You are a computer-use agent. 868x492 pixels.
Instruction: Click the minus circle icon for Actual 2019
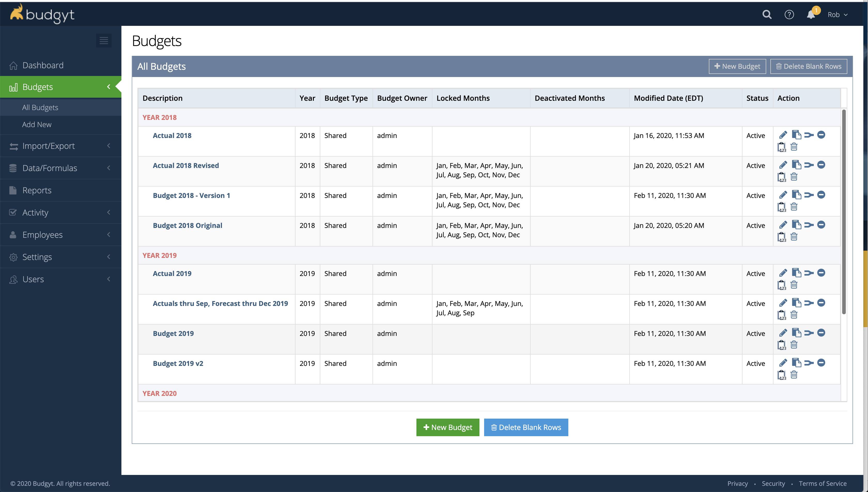coord(821,273)
